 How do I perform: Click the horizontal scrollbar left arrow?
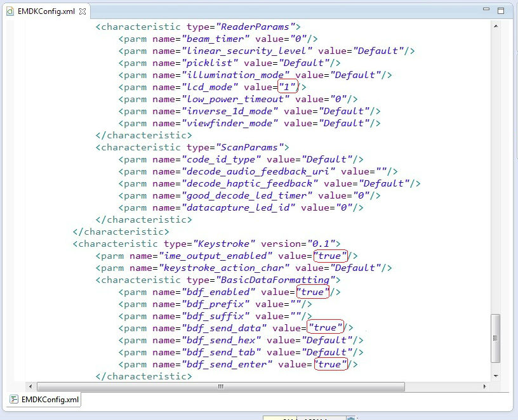[x=30, y=386]
